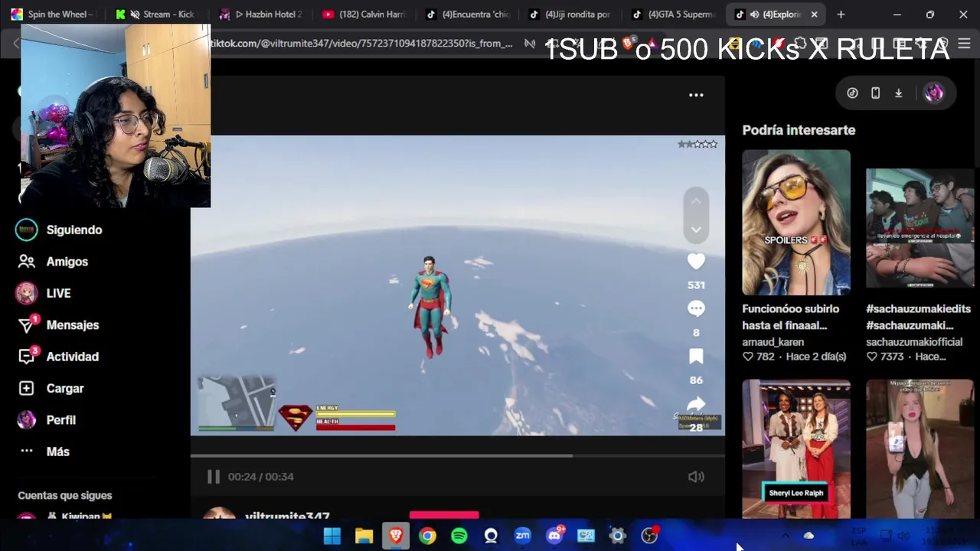Open comments via the speech bubble icon
The image size is (980, 551).
(696, 308)
